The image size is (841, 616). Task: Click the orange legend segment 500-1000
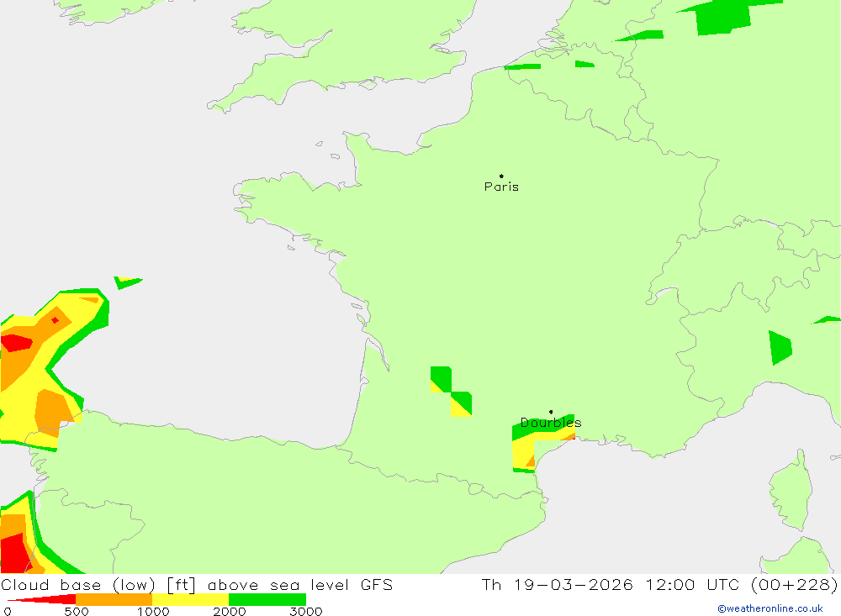point(114,599)
